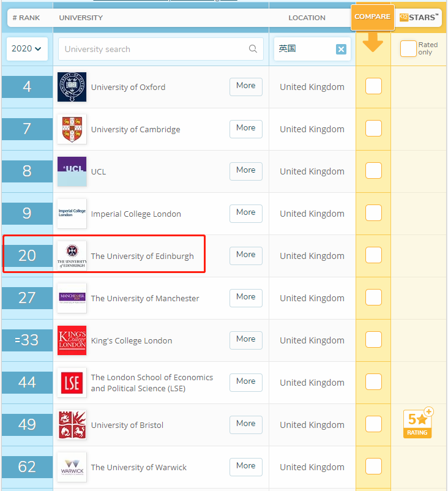Tick compare checkbox for King's College London
The image size is (448, 491).
tap(373, 340)
